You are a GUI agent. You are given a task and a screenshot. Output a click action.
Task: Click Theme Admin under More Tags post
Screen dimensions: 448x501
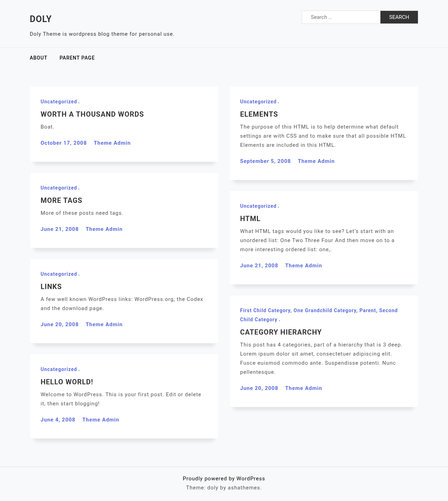(104, 229)
